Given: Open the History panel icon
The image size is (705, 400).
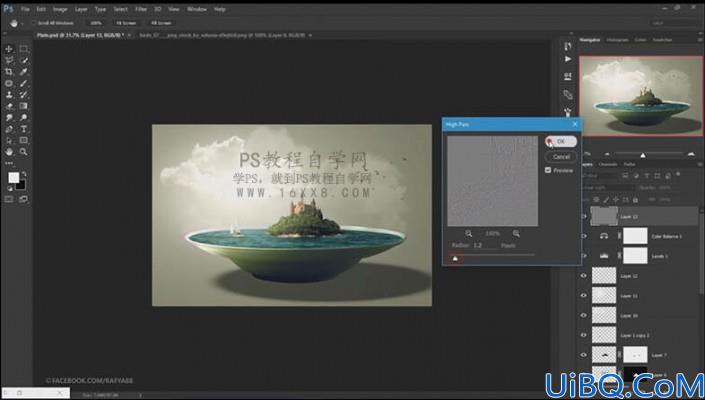Looking at the screenshot, I should 568,46.
